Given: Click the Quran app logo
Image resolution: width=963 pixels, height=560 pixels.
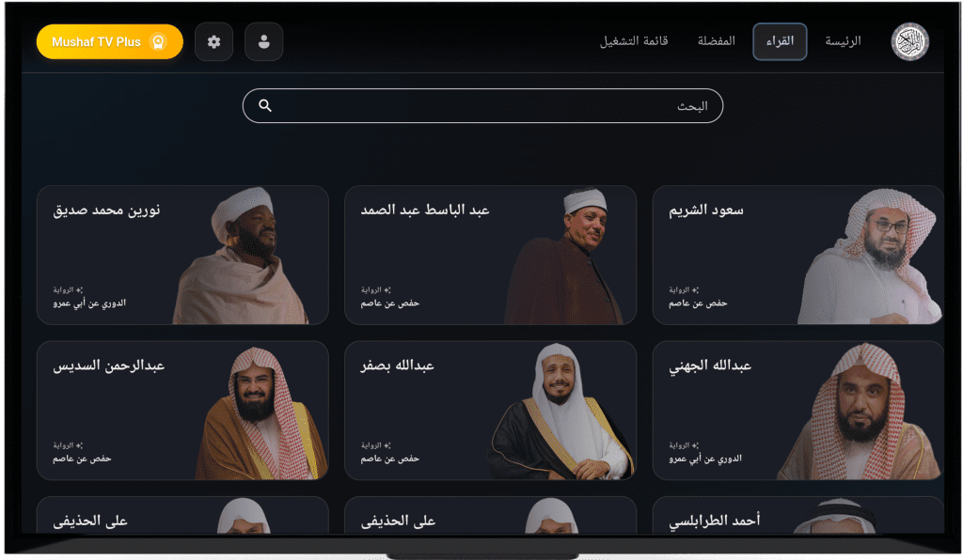Looking at the screenshot, I should (x=908, y=42).
